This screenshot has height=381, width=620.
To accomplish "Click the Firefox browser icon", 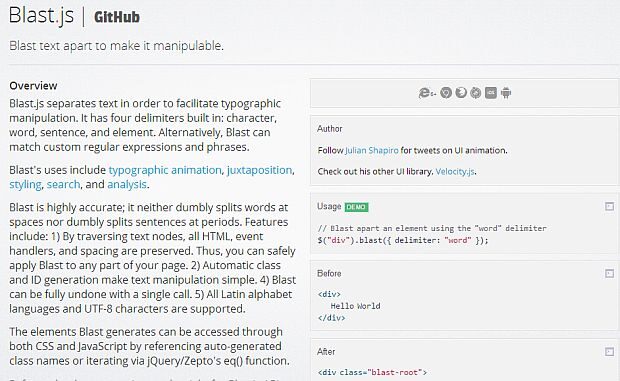I will [x=461, y=92].
